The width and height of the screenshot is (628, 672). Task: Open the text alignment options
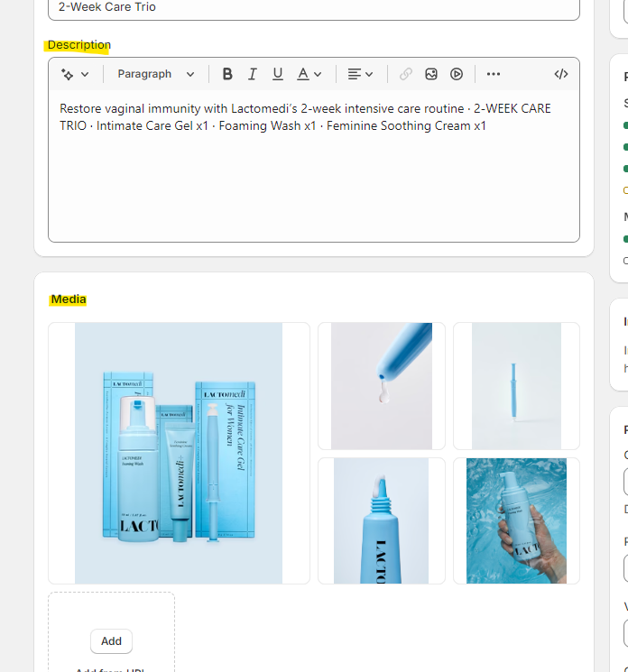[355, 74]
